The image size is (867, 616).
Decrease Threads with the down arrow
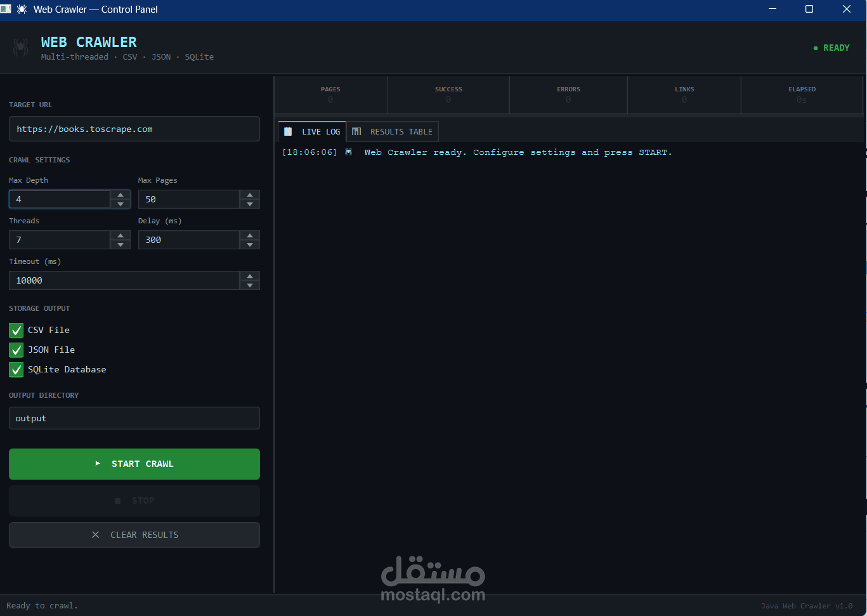coord(121,244)
